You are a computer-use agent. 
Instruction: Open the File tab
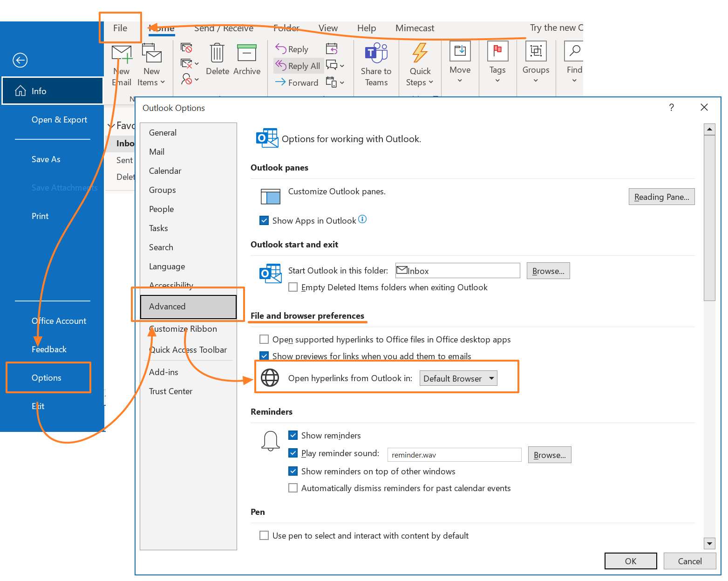point(120,28)
